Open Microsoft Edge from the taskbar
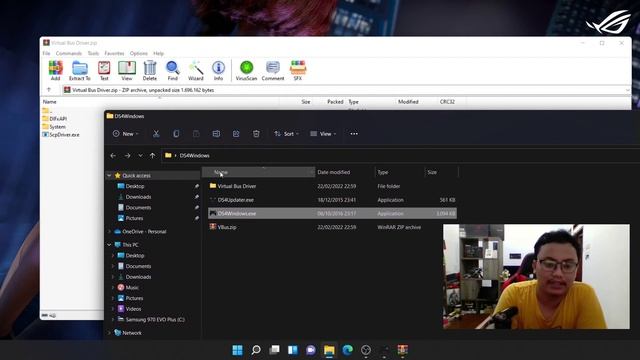Viewport: 640px width, 360px height. coord(347,350)
